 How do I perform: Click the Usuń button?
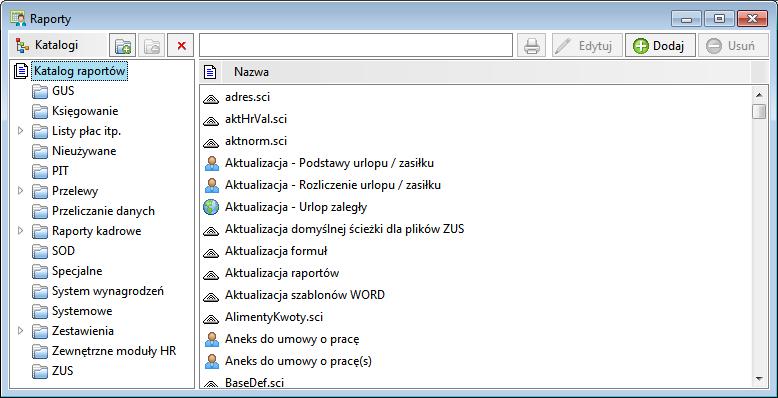733,46
